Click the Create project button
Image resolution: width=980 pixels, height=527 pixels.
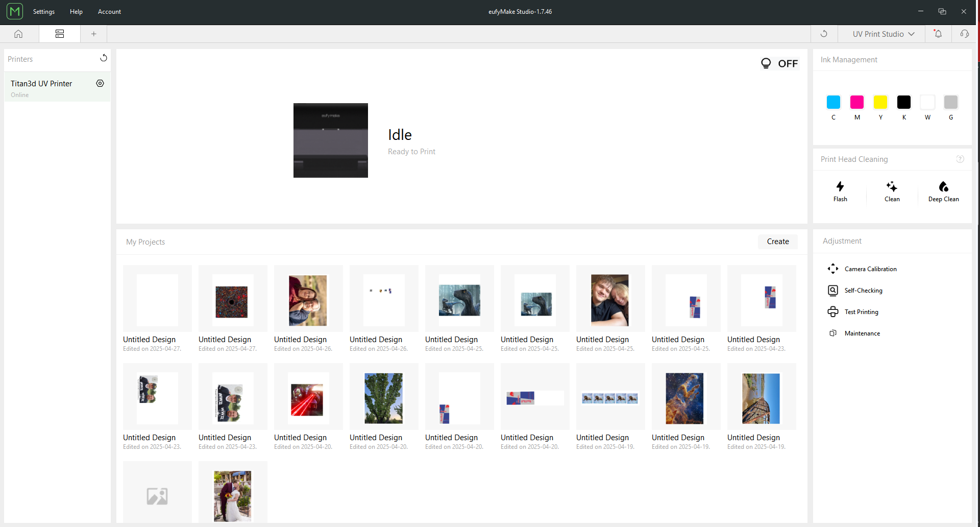pyautogui.click(x=777, y=242)
